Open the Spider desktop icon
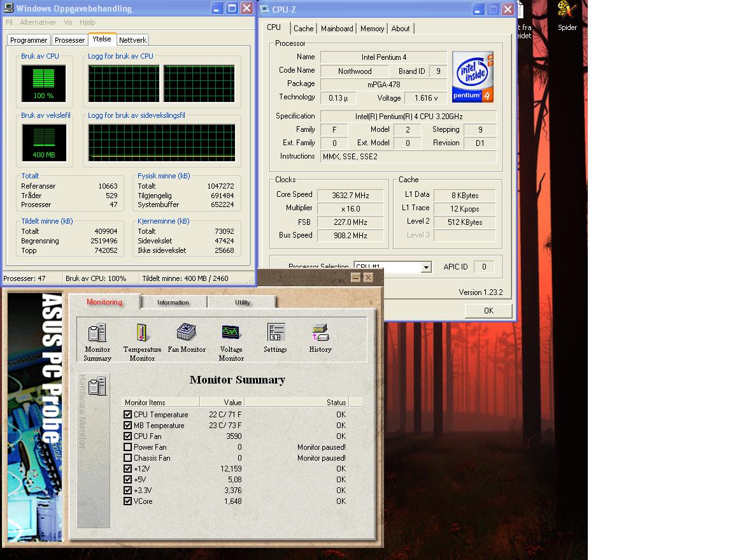 pos(567,17)
